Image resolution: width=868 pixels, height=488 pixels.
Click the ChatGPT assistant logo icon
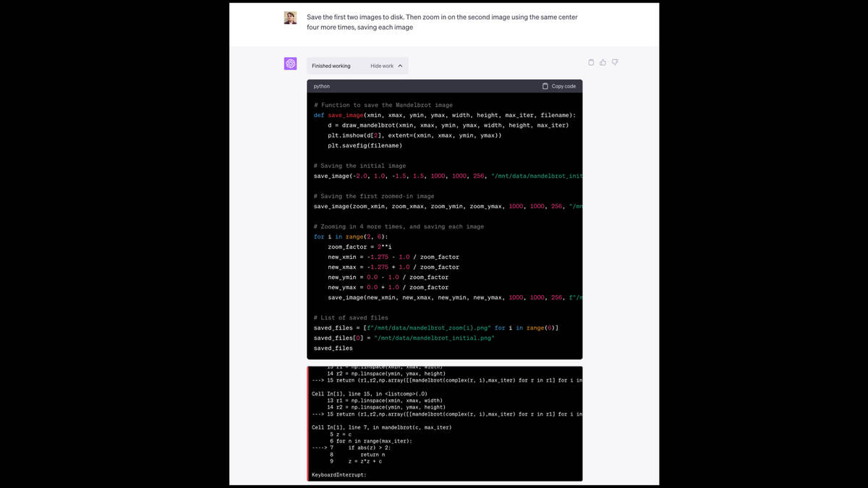point(290,64)
